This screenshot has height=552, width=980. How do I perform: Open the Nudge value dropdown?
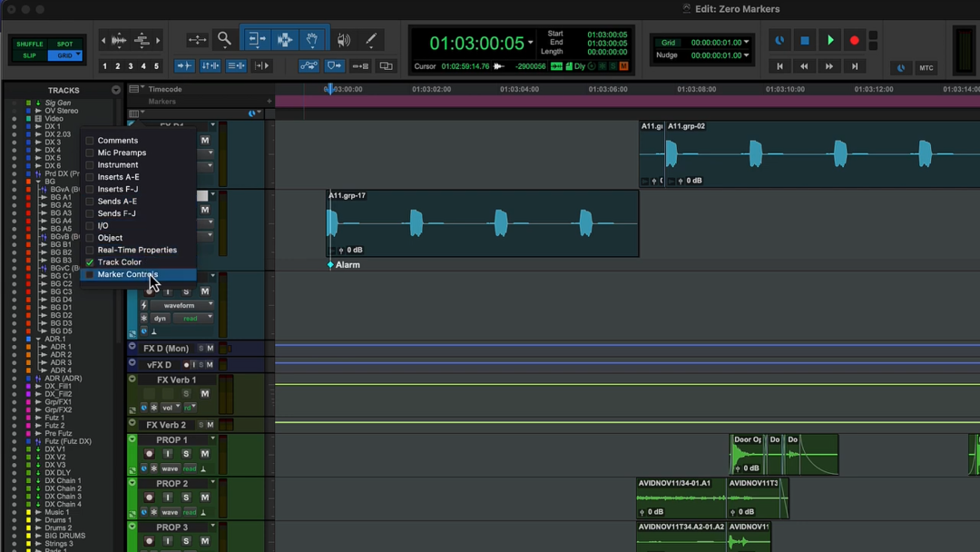point(747,55)
